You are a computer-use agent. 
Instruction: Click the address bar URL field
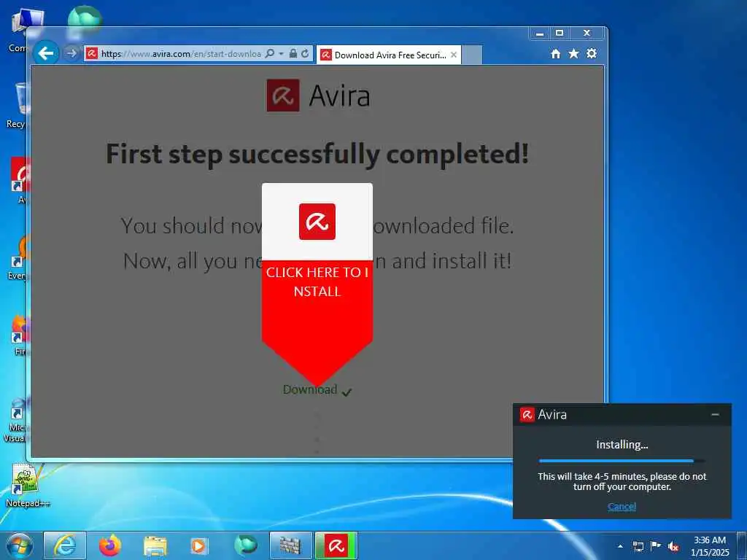181,54
